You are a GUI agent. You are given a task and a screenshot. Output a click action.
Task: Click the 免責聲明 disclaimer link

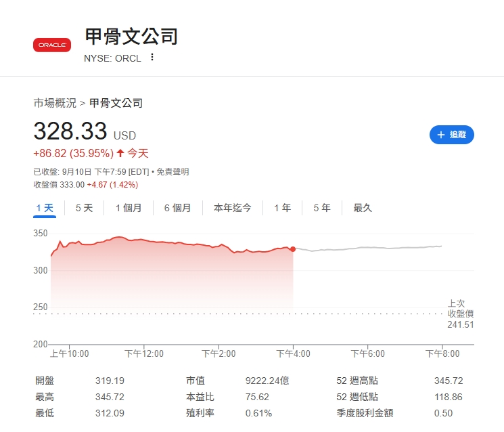(173, 172)
